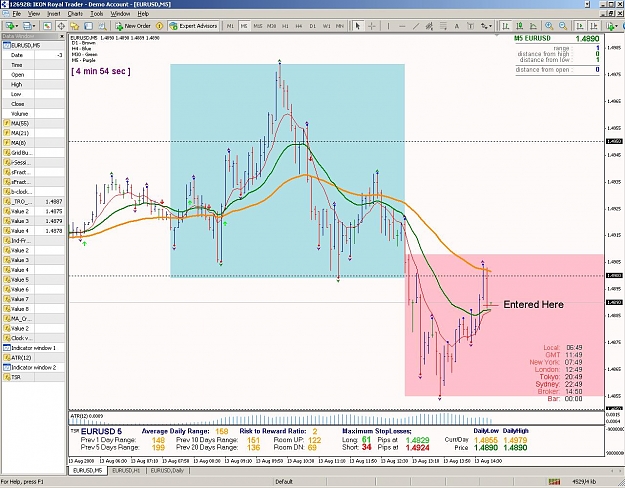Activate the M5 timeframe button

[244, 26]
